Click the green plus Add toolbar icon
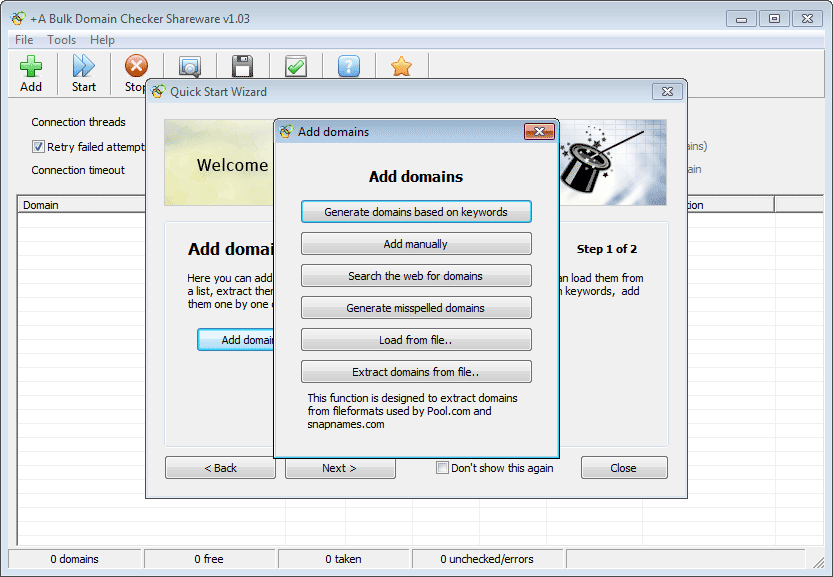The image size is (833, 577). tap(31, 66)
